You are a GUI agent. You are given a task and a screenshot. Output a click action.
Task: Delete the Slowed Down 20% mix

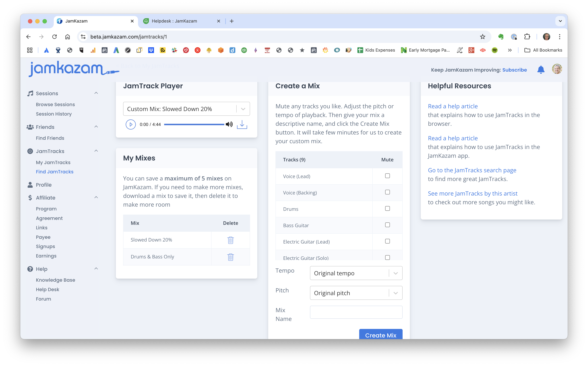(230, 240)
